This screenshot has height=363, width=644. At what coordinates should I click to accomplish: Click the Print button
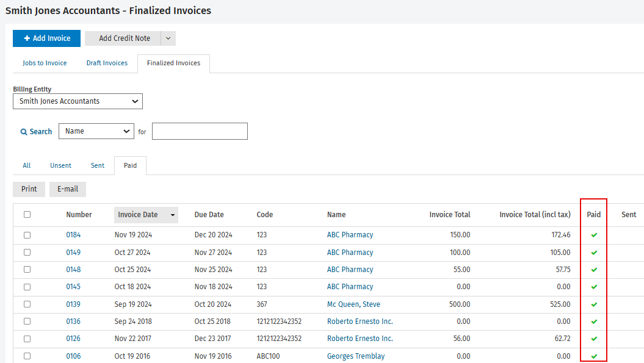point(29,189)
